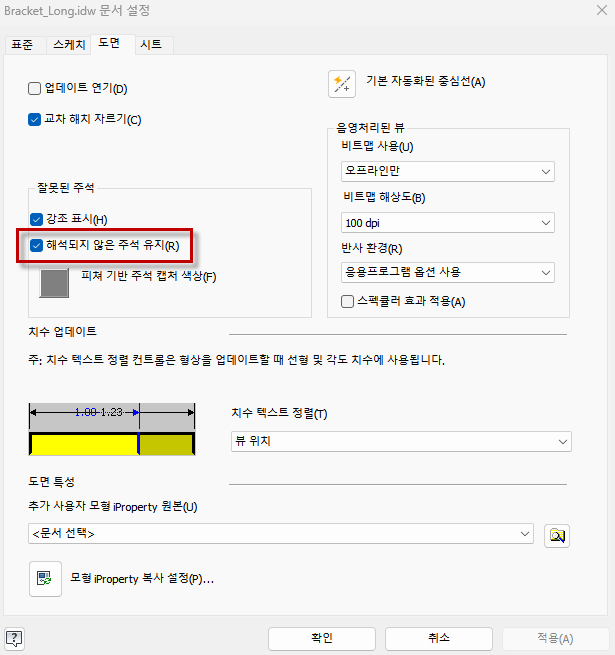This screenshot has width=615, height=655.
Task: Open the model iProperty copy settings icon
Action: 45,579
